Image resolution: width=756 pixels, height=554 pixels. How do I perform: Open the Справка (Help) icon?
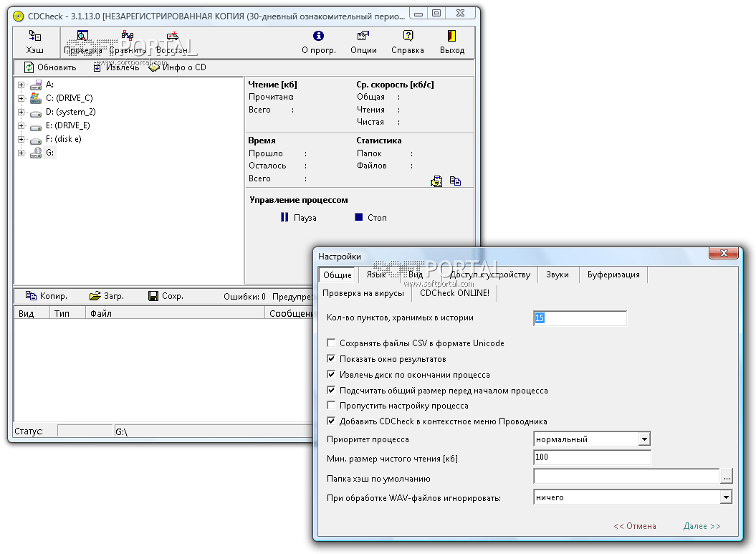point(408,36)
